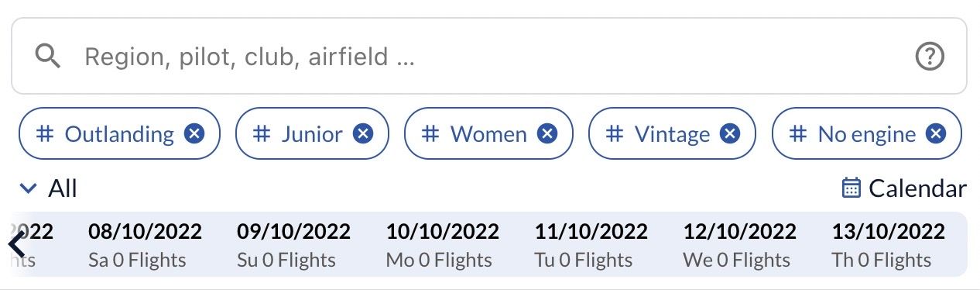The height and width of the screenshot is (290, 980).
Task: Expand the All dropdown chevron
Action: [x=29, y=188]
